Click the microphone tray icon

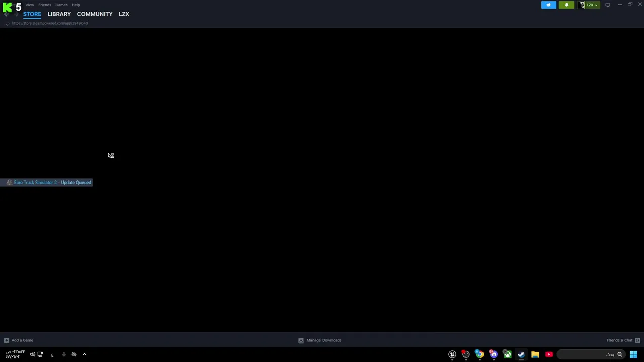coord(64,355)
